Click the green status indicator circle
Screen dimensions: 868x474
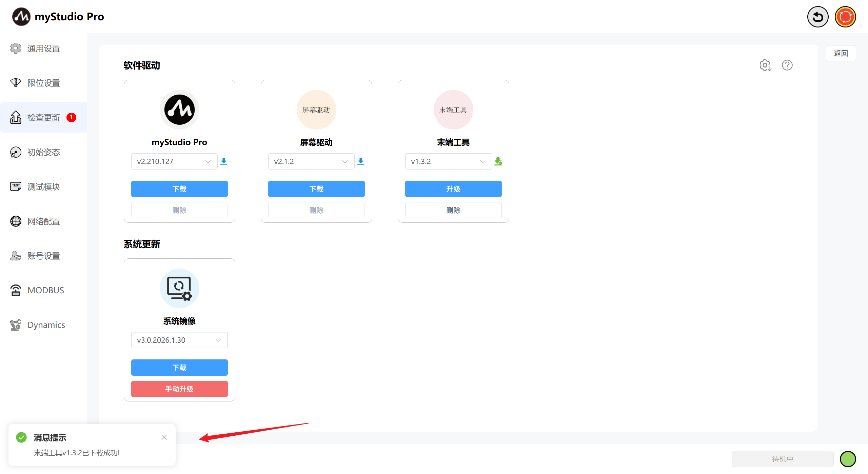point(848,459)
